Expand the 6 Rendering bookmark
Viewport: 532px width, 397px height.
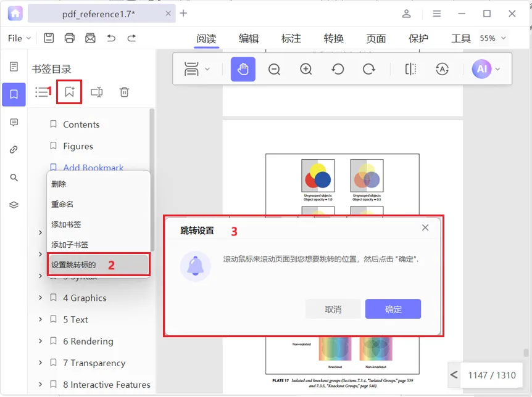[x=40, y=341]
